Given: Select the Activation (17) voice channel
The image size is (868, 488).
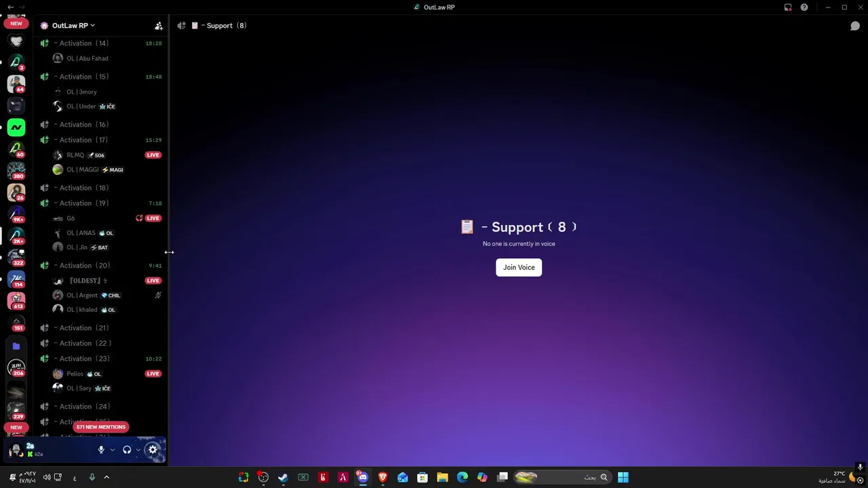Looking at the screenshot, I should (102, 140).
